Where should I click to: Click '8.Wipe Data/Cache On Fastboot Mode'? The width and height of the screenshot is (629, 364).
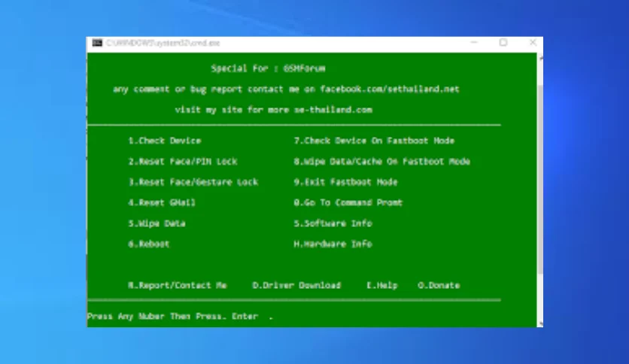pos(382,162)
